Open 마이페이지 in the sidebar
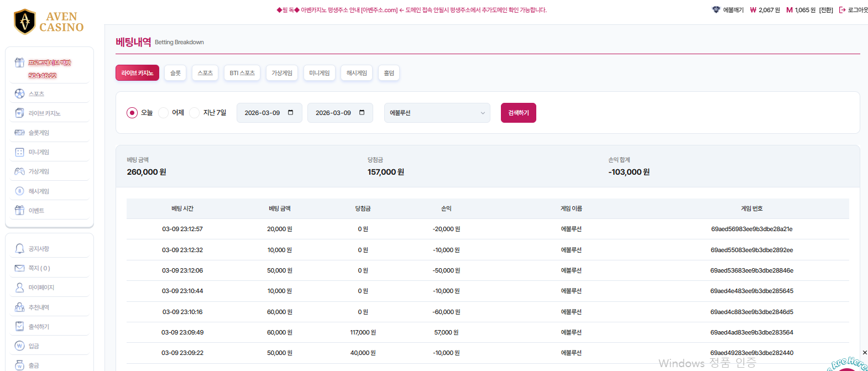The height and width of the screenshot is (371, 868). point(41,288)
